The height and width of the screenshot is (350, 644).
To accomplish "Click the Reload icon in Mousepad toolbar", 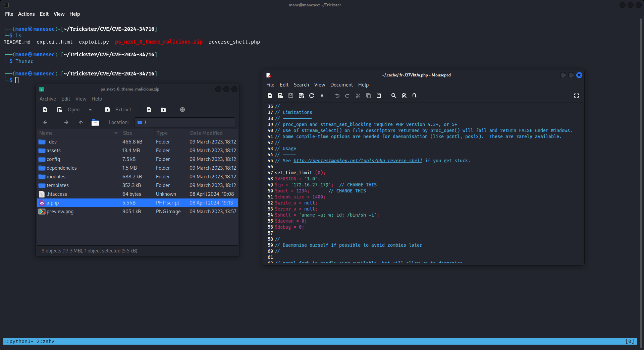I will (x=312, y=96).
